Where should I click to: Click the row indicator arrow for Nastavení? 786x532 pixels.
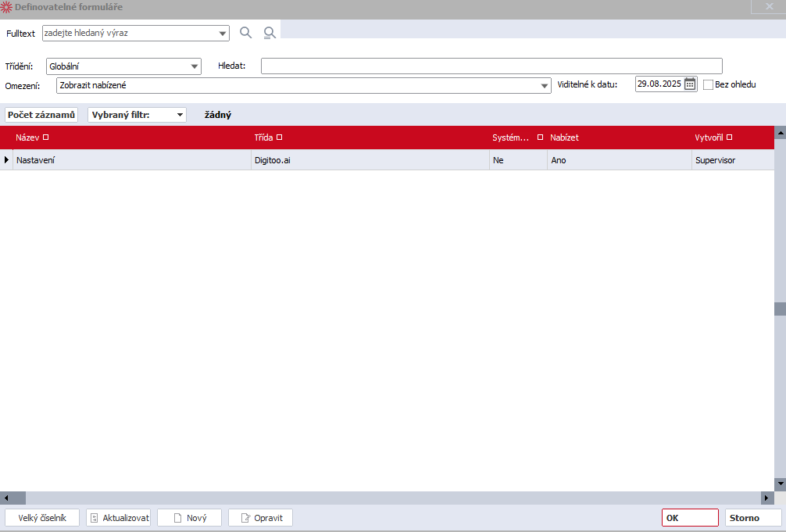pyautogui.click(x=6, y=160)
